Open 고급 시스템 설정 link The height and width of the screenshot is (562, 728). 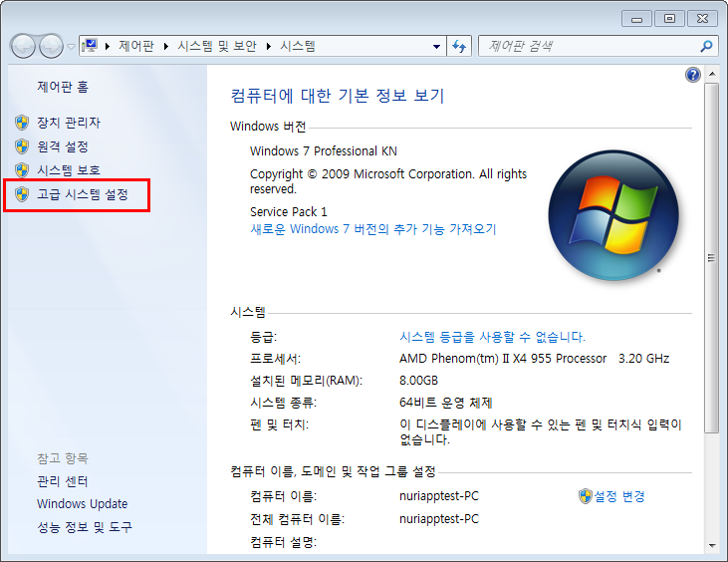click(x=83, y=194)
